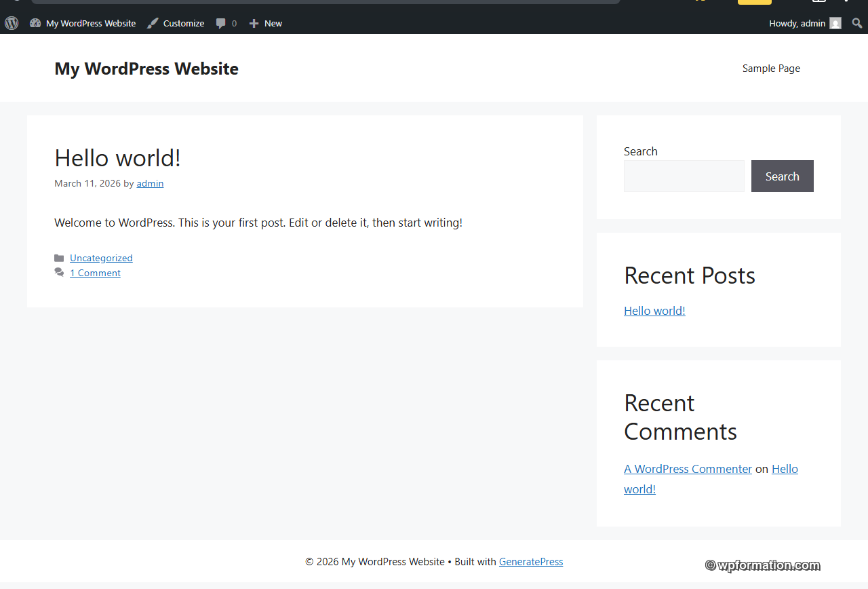Open admin bar search magnifier
This screenshot has height=589, width=868.
point(857,23)
